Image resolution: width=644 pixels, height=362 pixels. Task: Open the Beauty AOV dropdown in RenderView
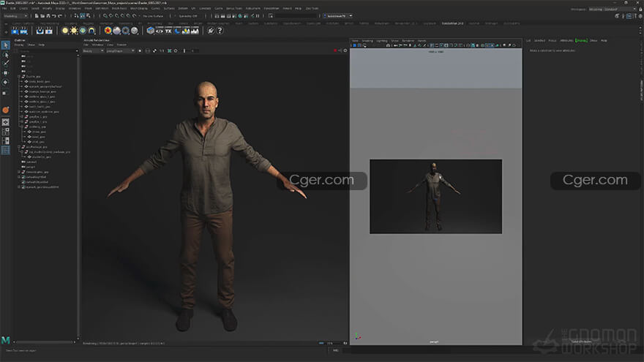pos(92,50)
